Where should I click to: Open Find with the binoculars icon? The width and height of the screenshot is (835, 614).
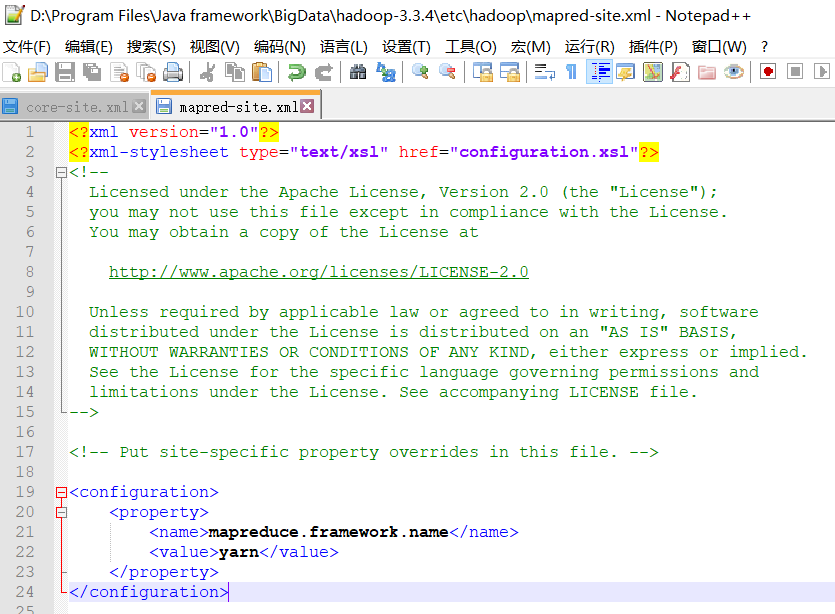pos(358,72)
